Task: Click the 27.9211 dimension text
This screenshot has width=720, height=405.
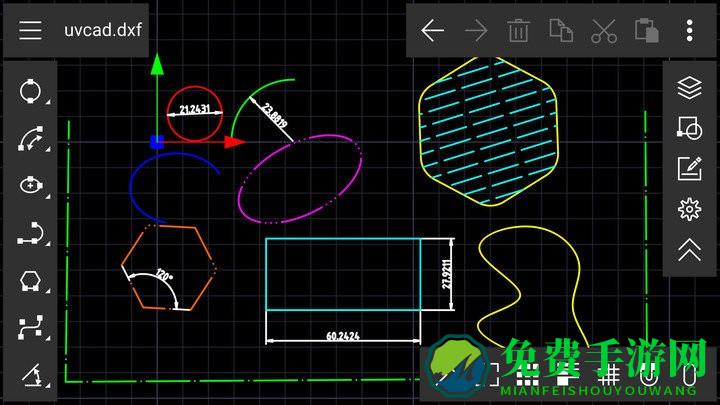Action: (x=446, y=274)
